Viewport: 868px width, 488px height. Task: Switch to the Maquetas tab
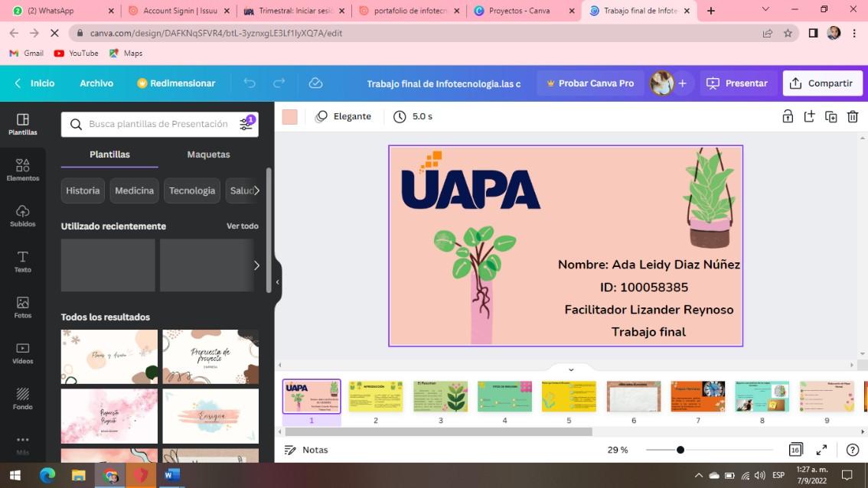(x=208, y=155)
